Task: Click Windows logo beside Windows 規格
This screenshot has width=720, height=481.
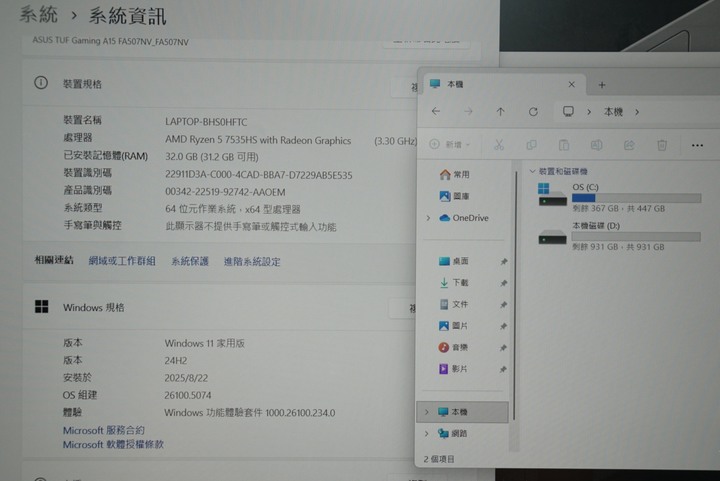Action: coord(41,307)
